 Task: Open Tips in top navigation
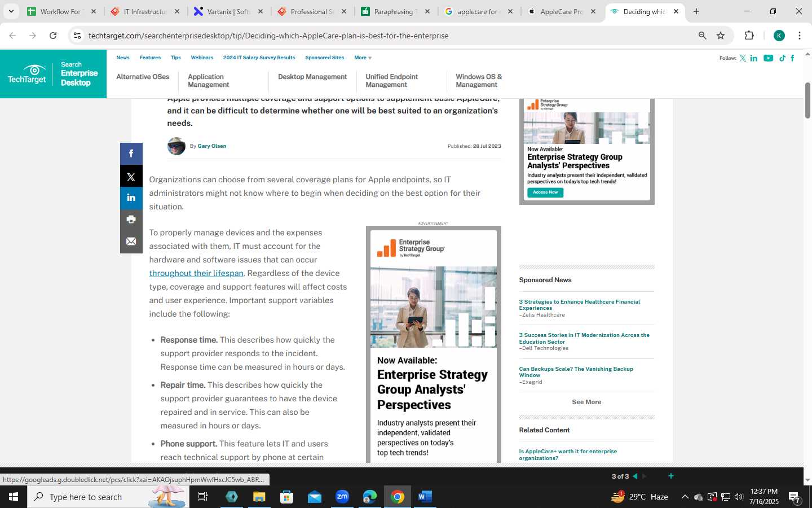[x=176, y=58]
